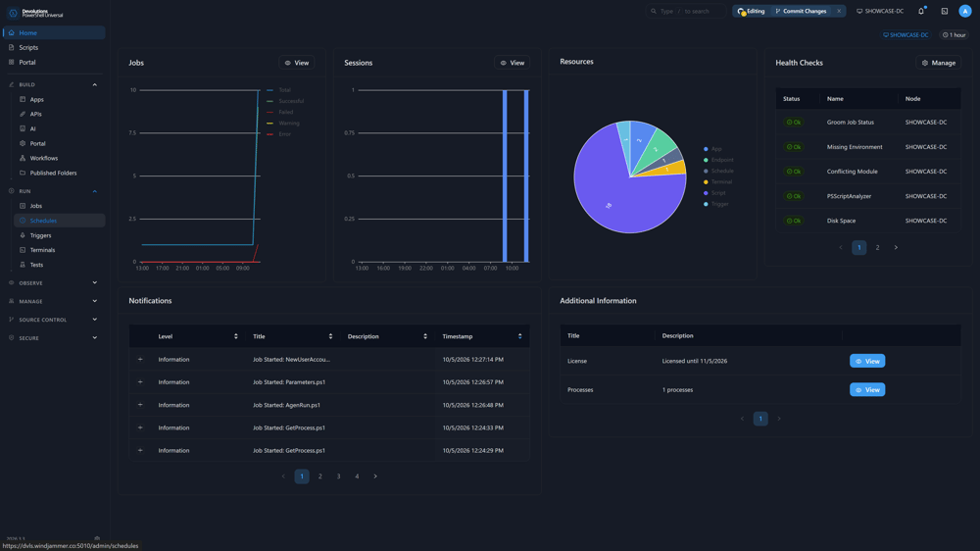Sort notifications by Timestamp
Screen dimensions: 980x551
520,336
